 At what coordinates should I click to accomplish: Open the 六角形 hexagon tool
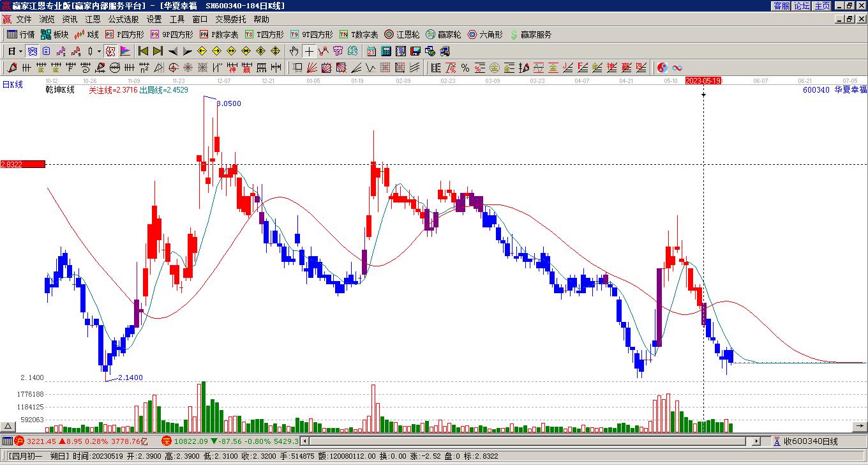[x=485, y=34]
